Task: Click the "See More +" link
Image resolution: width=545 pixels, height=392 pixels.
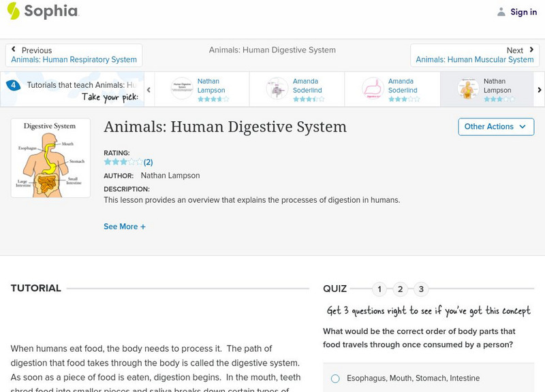Action: (x=125, y=226)
